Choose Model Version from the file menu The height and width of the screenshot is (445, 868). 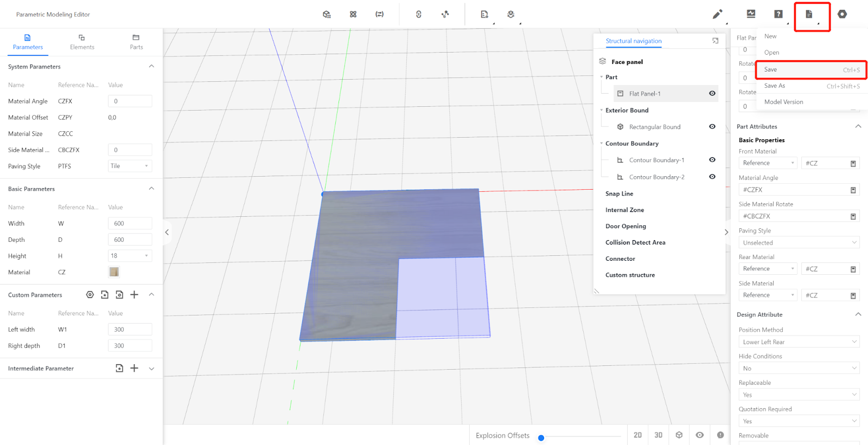(812, 102)
